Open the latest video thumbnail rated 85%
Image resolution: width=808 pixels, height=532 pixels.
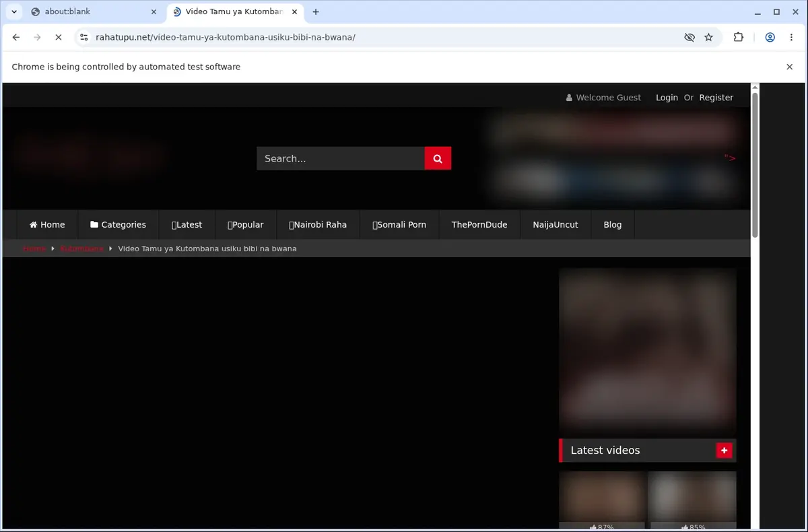[692, 500]
